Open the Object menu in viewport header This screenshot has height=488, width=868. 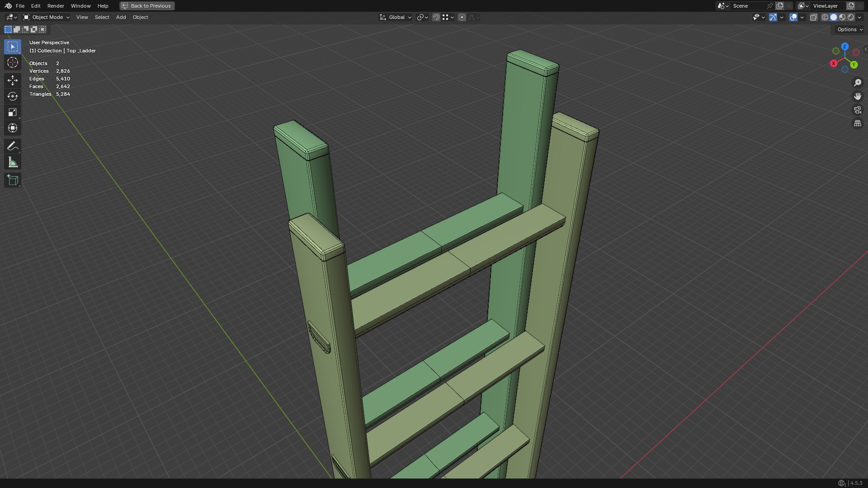click(140, 17)
